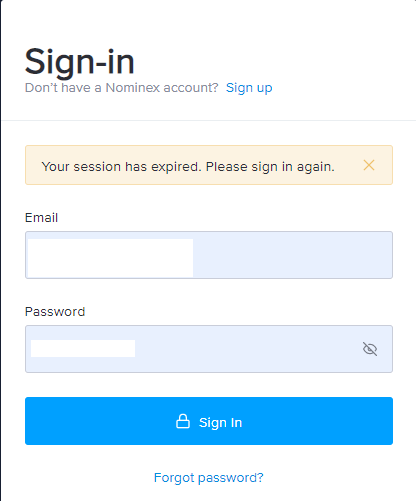The height and width of the screenshot is (501, 416).
Task: Click the "Don't have a Nominex account?" text
Action: pyautogui.click(x=121, y=88)
